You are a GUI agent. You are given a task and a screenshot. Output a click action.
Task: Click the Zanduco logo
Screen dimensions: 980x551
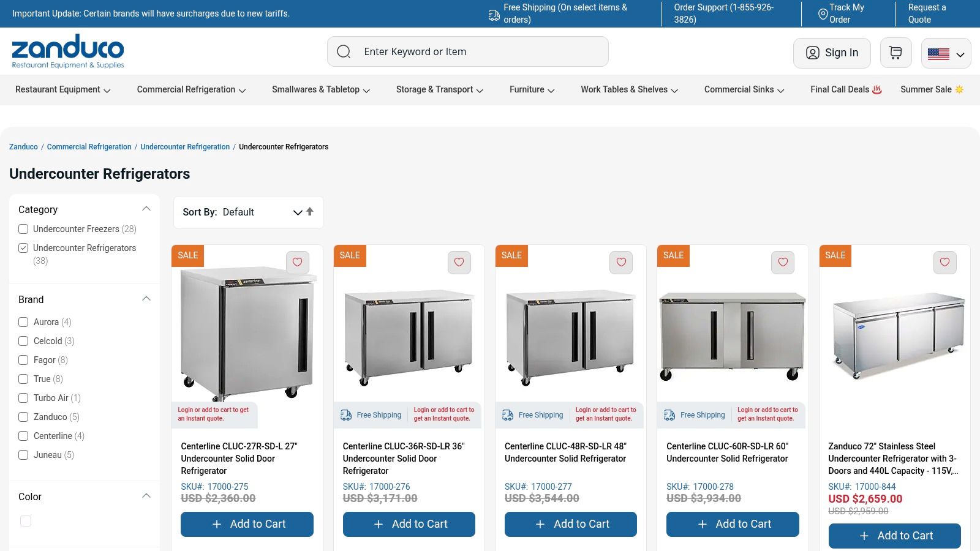[x=68, y=51]
